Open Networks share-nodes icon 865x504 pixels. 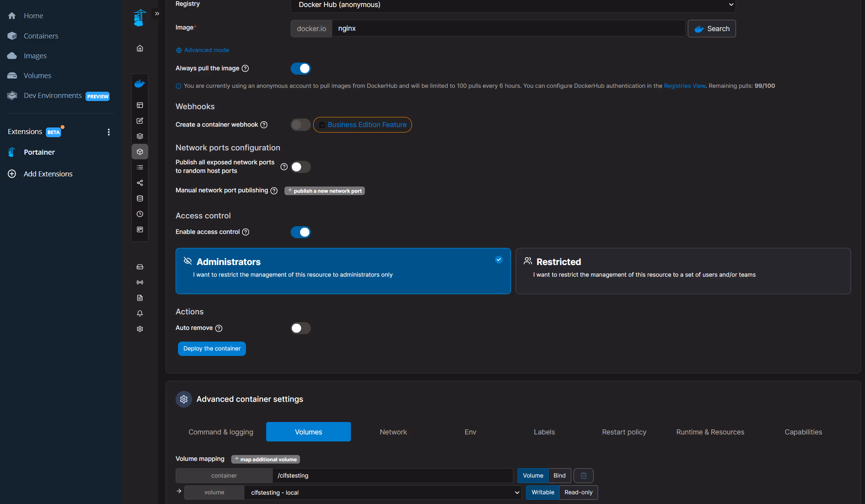(x=140, y=183)
